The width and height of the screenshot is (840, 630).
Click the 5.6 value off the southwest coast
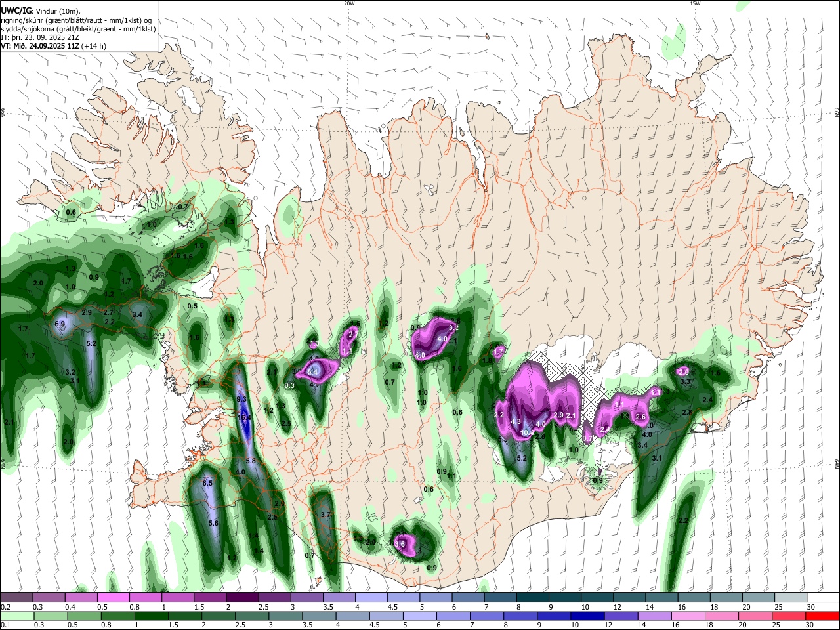(213, 523)
